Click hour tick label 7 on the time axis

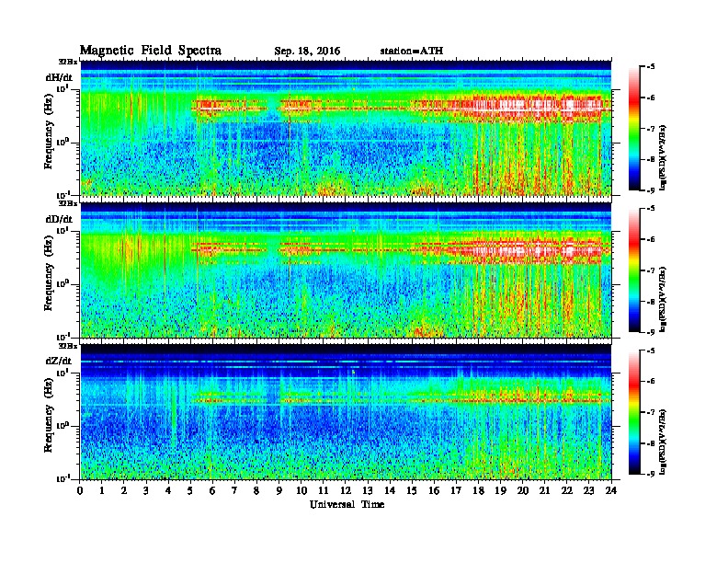[x=234, y=490]
